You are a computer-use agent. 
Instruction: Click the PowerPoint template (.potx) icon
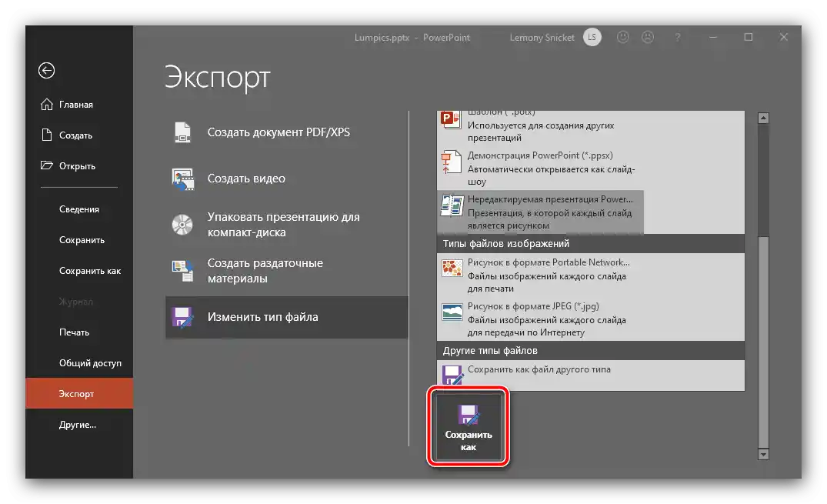tap(450, 119)
